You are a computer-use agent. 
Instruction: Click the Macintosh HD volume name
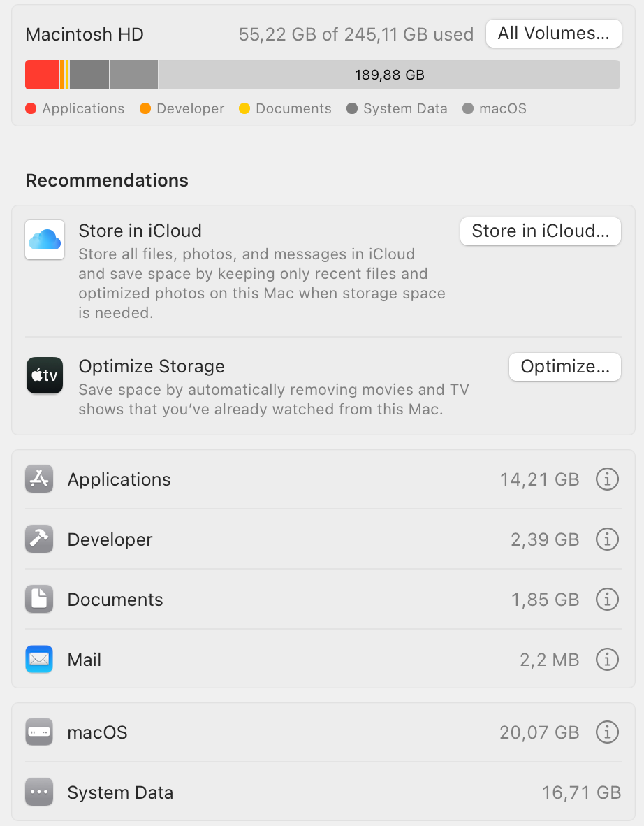85,35
